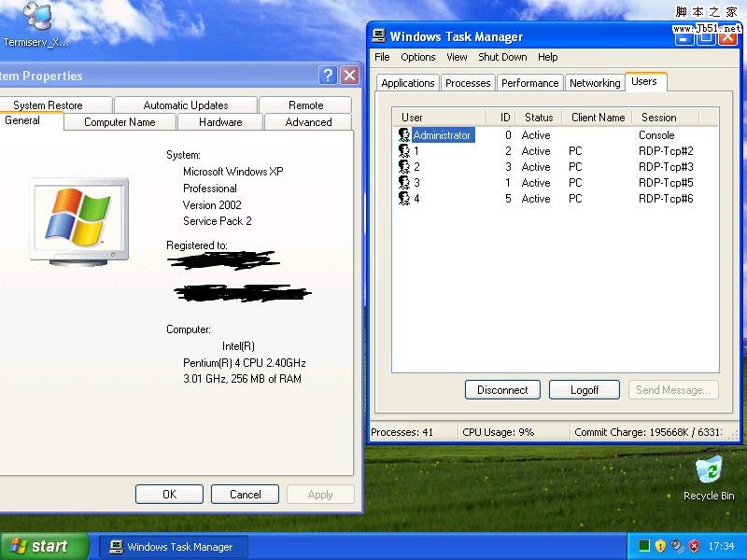
Task: Open the Computer Name tab
Action: tap(120, 122)
